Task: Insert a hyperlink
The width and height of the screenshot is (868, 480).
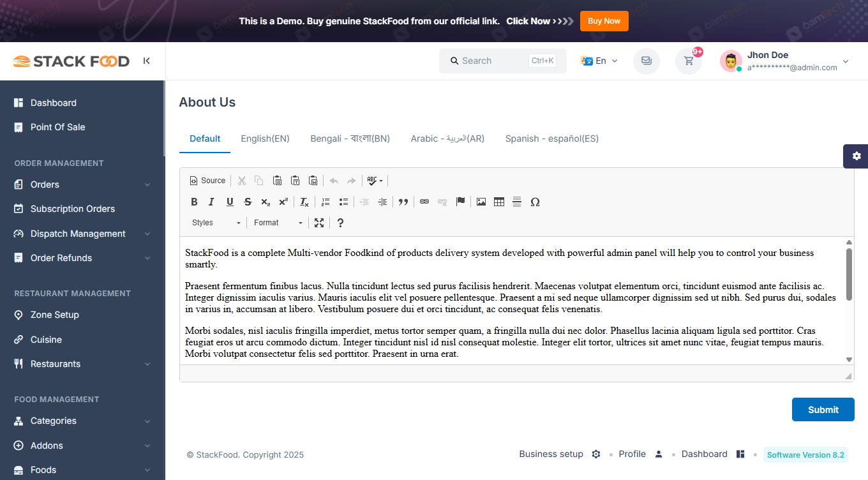Action: (x=424, y=202)
